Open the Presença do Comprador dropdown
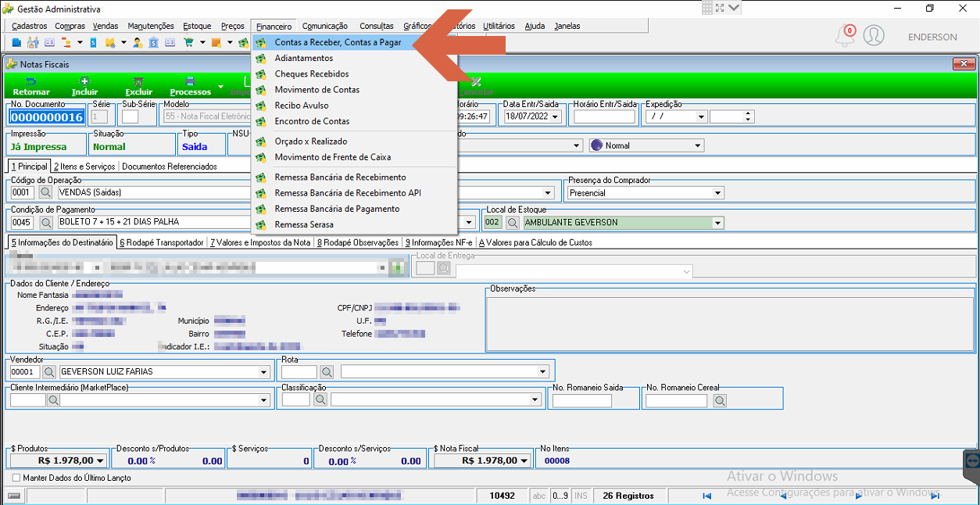Screen dimensions: 980x505 pyautogui.click(x=717, y=193)
